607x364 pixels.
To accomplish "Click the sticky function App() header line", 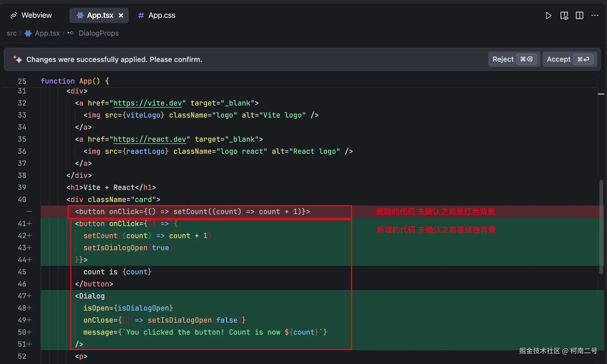I will (x=75, y=81).
